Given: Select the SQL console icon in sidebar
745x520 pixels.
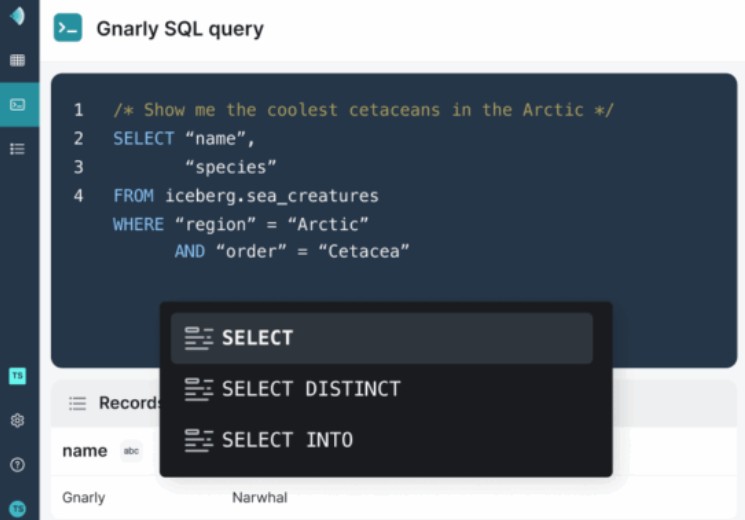Looking at the screenshot, I should pos(18,104).
